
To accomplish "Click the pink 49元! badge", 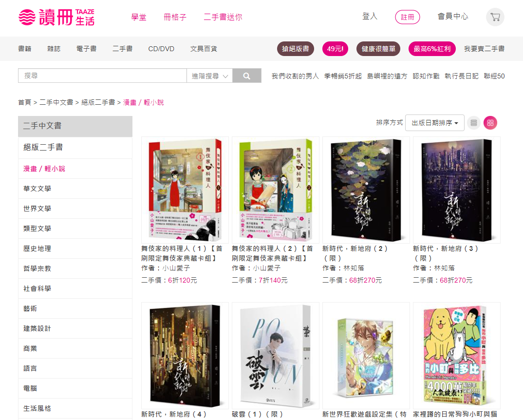I will [335, 49].
